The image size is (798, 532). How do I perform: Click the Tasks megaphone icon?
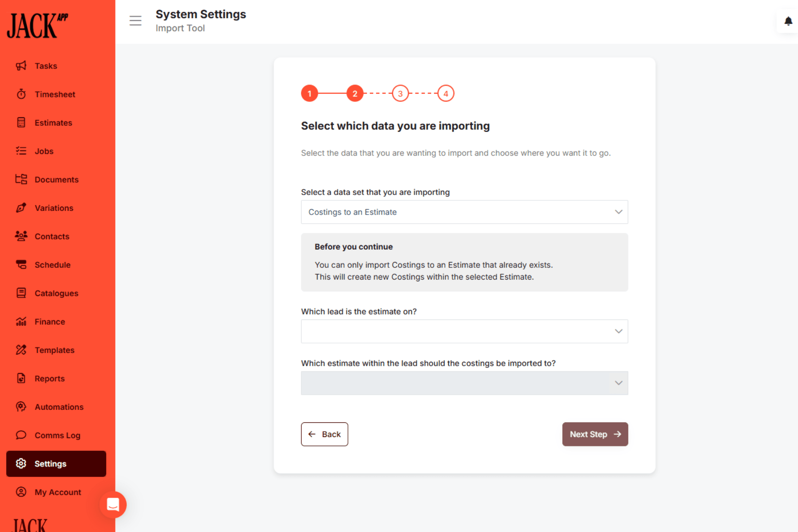click(x=21, y=66)
